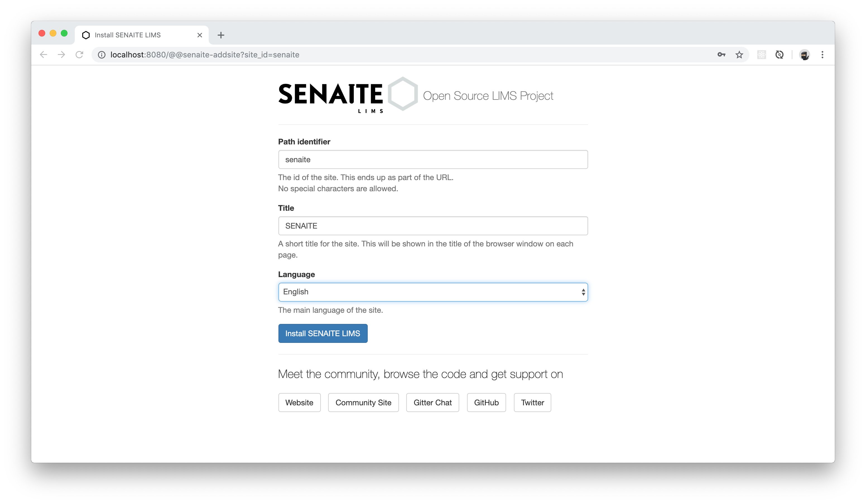The height and width of the screenshot is (504, 866).
Task: Click the browser extensions puzzle icon
Action: (761, 55)
